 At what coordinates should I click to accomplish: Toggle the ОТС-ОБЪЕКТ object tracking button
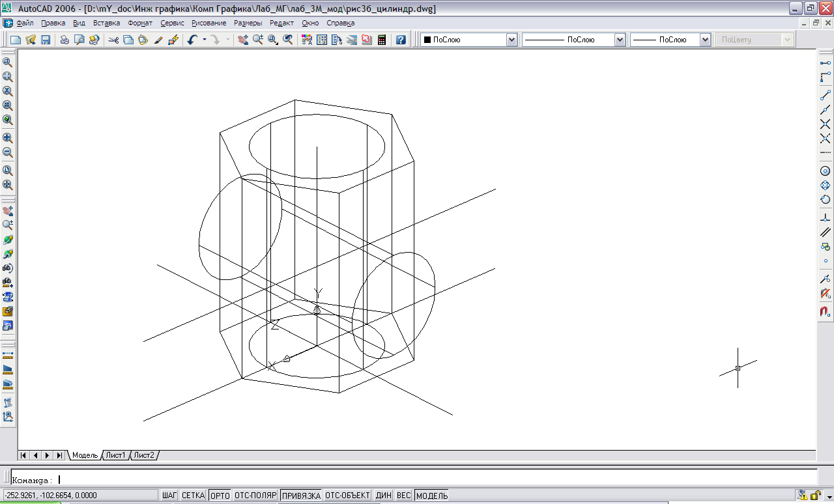(348, 496)
